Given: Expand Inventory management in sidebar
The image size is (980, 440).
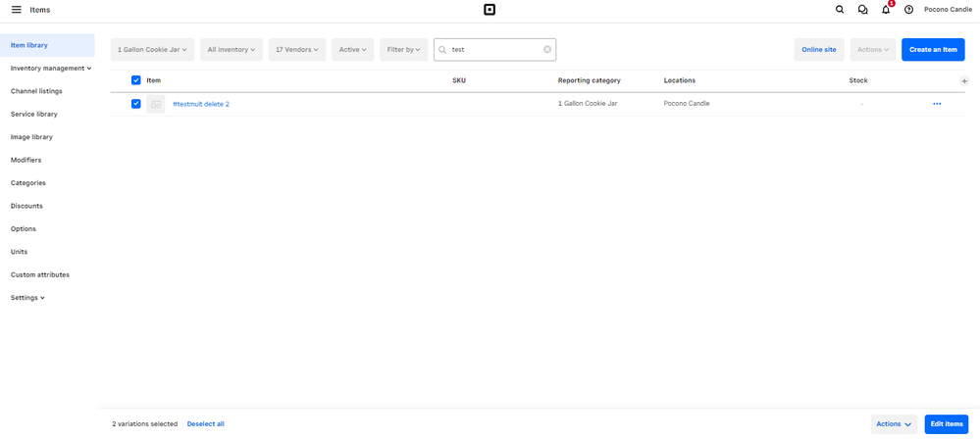Looking at the screenshot, I should tap(51, 69).
